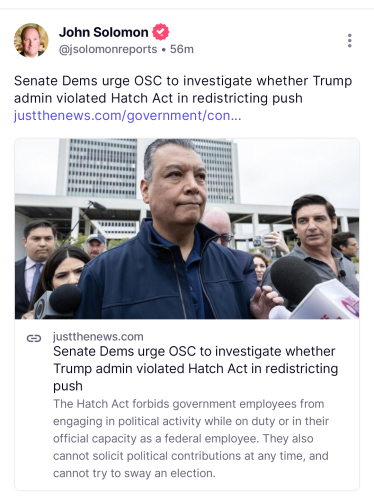Open the article preview photo

tap(187, 229)
